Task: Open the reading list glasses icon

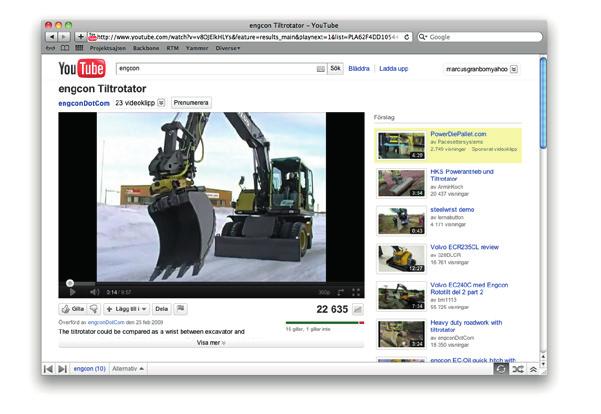Action: pyautogui.click(x=51, y=48)
